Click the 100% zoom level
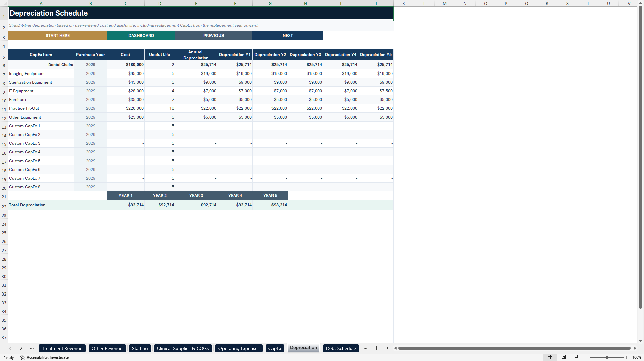This screenshot has width=644, height=361. click(x=637, y=357)
